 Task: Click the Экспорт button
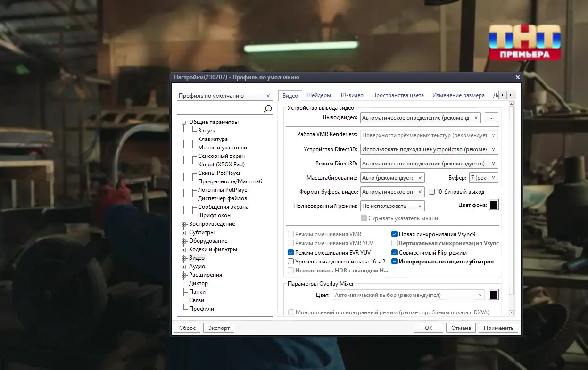(219, 328)
